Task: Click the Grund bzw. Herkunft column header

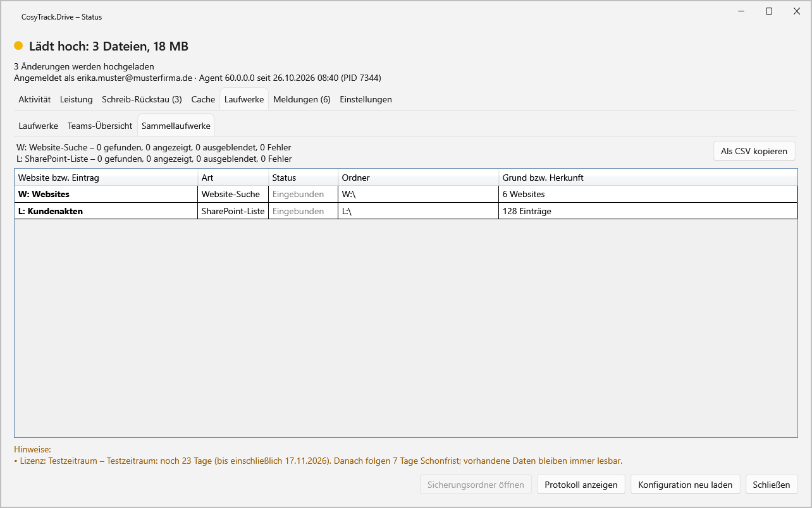Action: pyautogui.click(x=648, y=178)
